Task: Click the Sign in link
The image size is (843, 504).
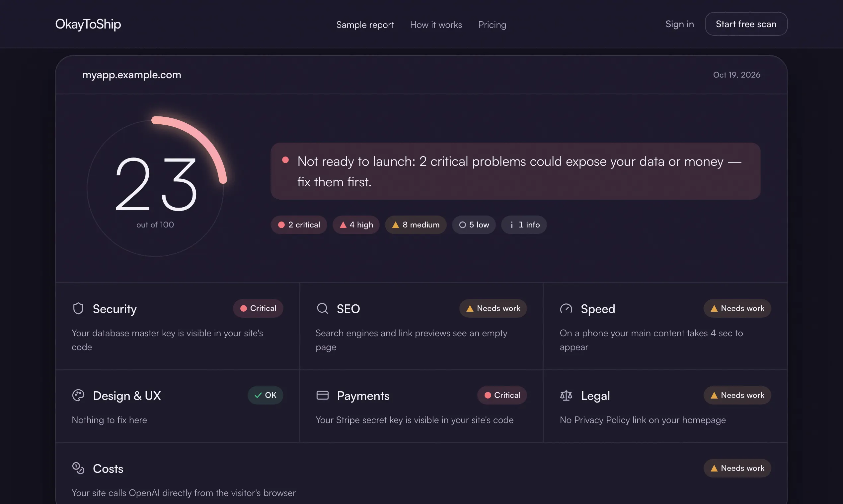Action: pos(679,24)
